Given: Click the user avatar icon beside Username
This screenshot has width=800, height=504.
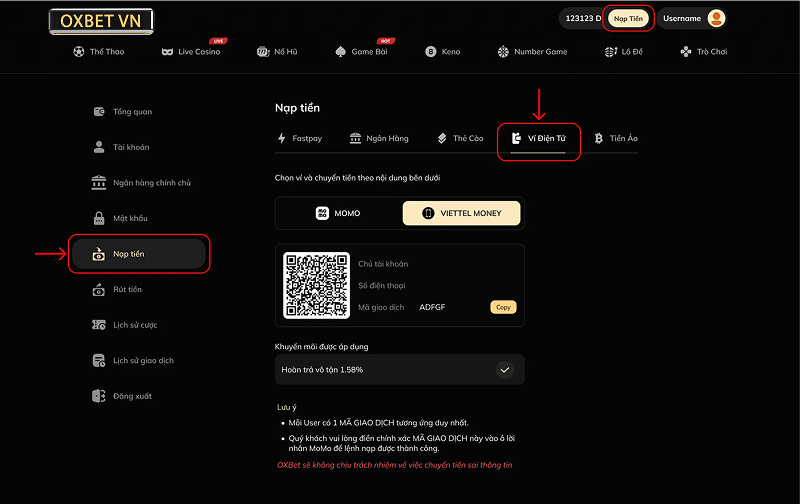Looking at the screenshot, I should point(716,18).
